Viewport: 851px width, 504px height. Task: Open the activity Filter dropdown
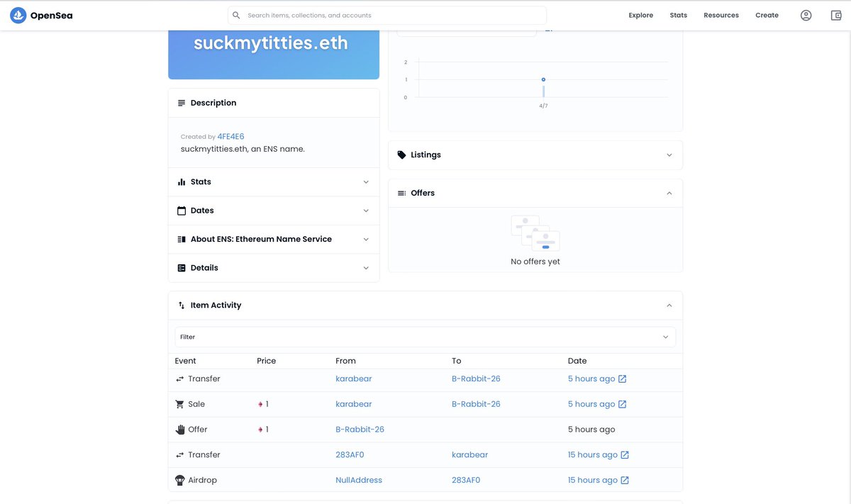(x=425, y=337)
